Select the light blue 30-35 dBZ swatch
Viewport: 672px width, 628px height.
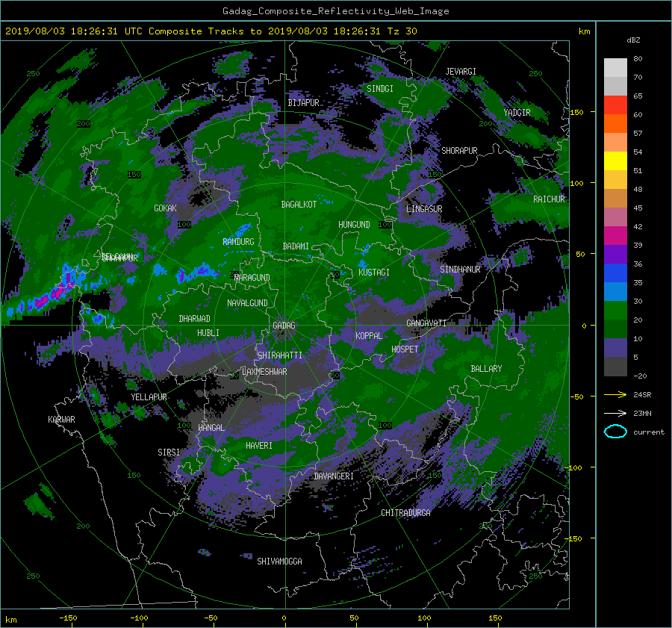pos(615,292)
